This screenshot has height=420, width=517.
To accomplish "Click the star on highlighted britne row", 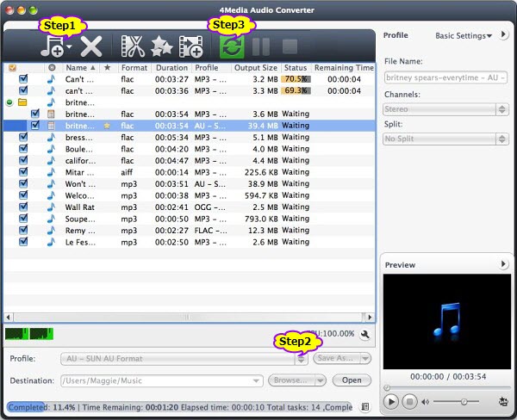I will (x=107, y=126).
